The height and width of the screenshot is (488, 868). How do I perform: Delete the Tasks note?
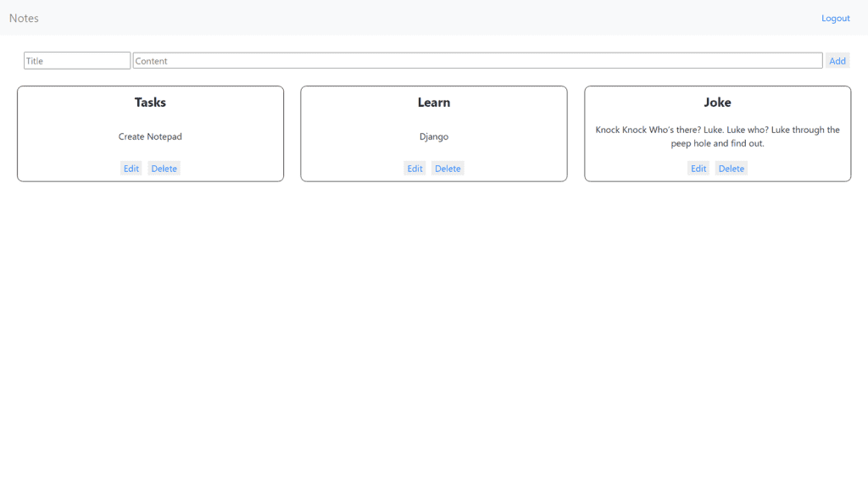(164, 169)
